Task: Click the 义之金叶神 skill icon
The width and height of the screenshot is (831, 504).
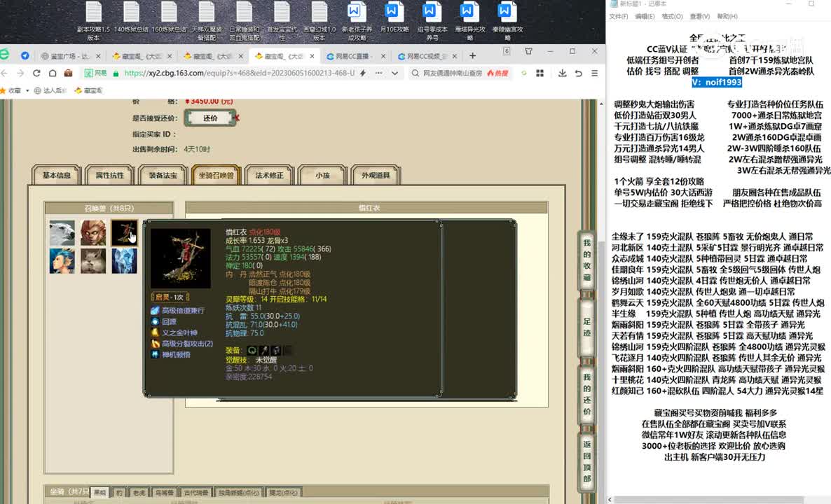Action: [155, 332]
